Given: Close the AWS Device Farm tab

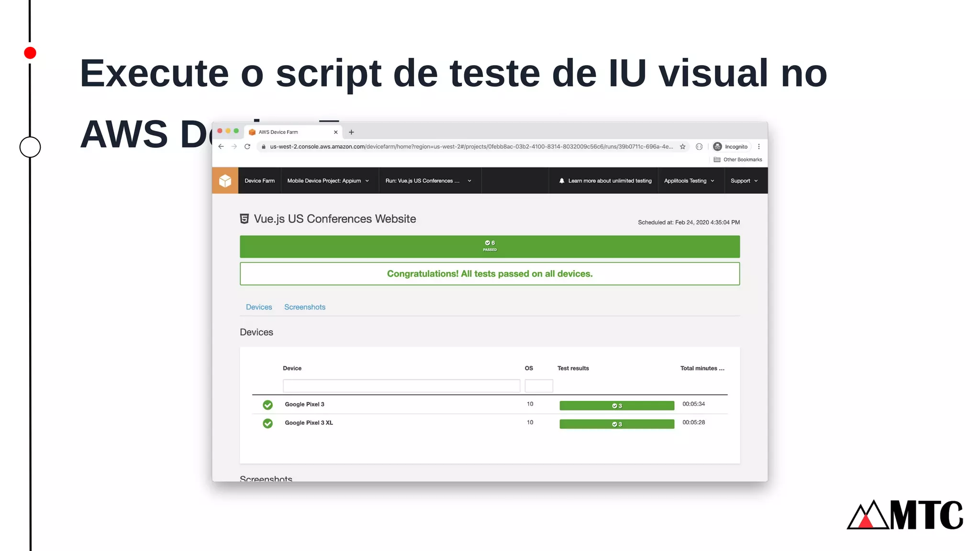Looking at the screenshot, I should pos(336,132).
